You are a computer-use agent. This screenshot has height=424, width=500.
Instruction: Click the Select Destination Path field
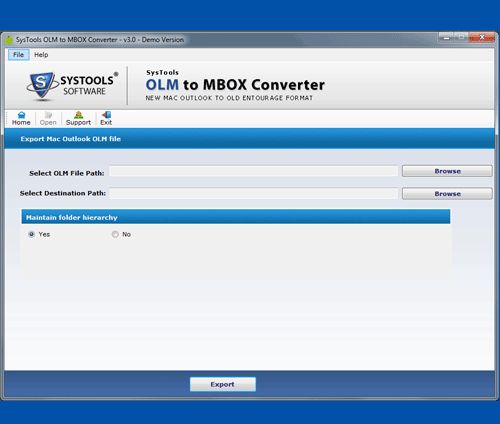(254, 193)
